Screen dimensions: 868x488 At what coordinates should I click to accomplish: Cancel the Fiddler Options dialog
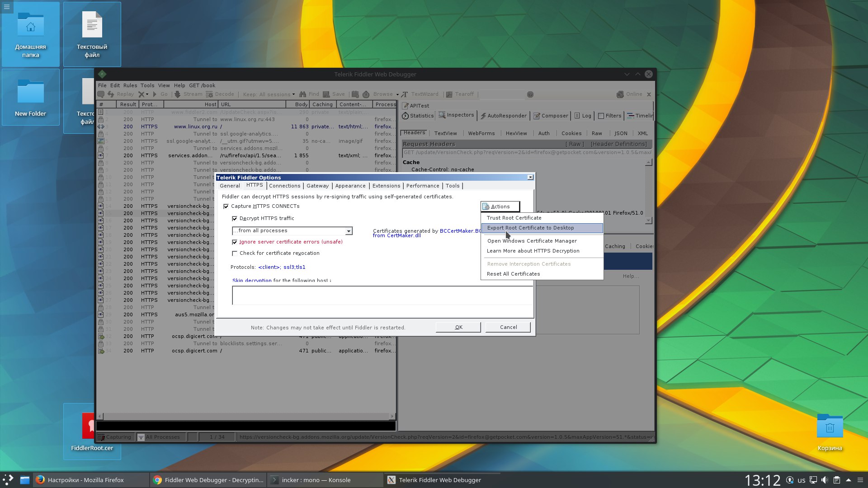(508, 327)
